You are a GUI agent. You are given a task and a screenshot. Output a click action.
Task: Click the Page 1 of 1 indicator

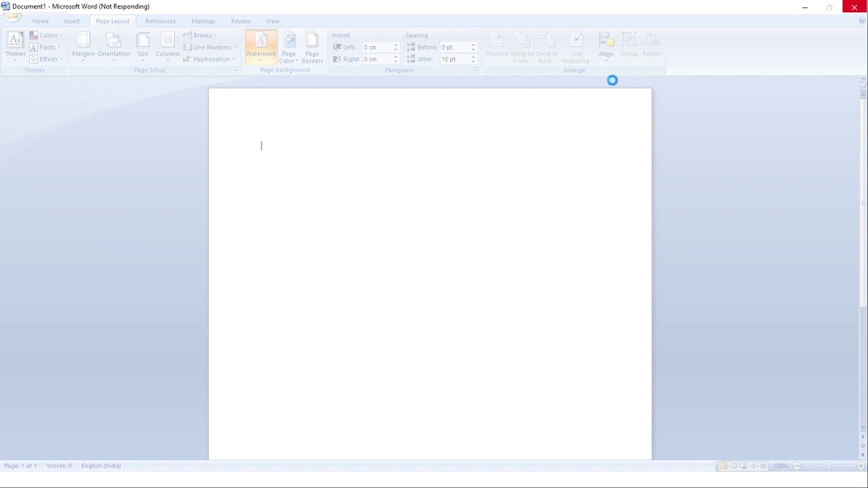(x=20, y=466)
